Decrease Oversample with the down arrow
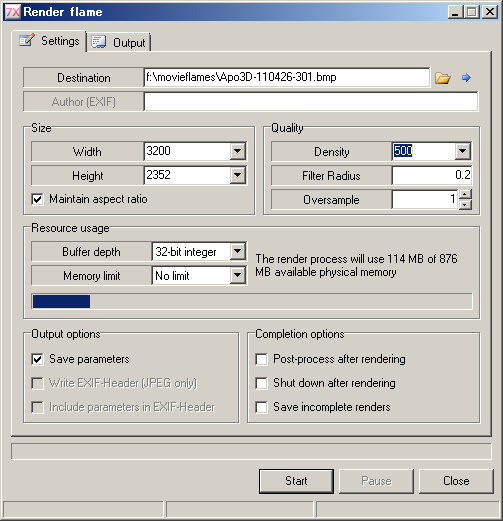The image size is (503, 521). [465, 204]
